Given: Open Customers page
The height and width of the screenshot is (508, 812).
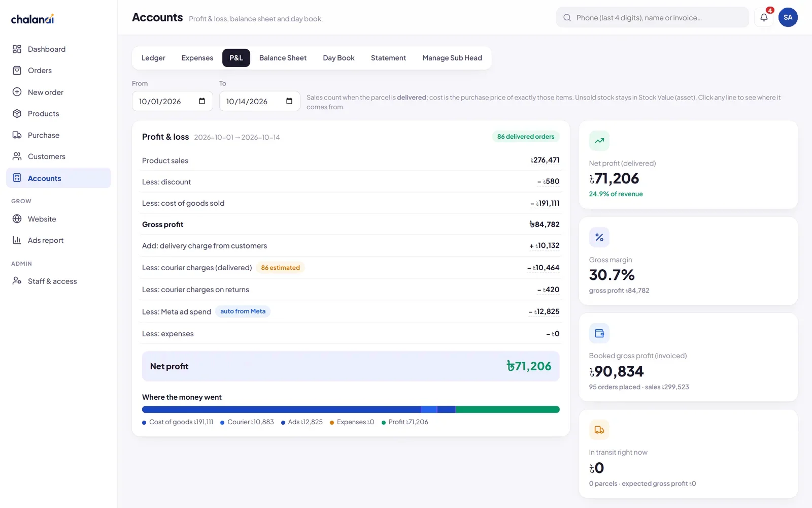Looking at the screenshot, I should click(58, 156).
